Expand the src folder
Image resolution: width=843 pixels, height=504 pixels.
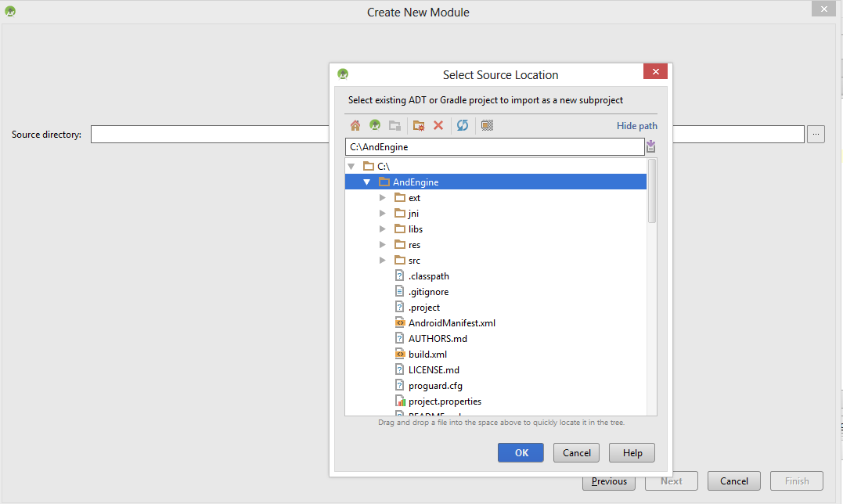382,260
